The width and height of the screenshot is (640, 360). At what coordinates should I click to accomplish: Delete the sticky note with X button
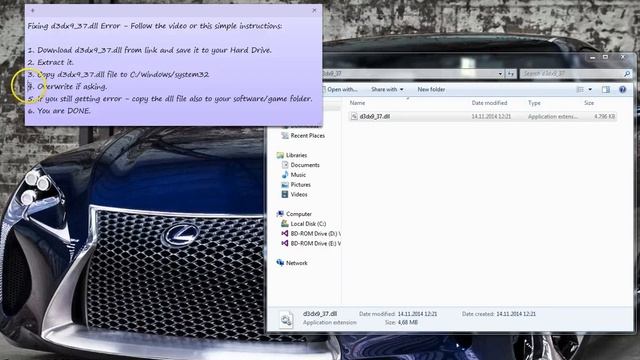coord(314,11)
